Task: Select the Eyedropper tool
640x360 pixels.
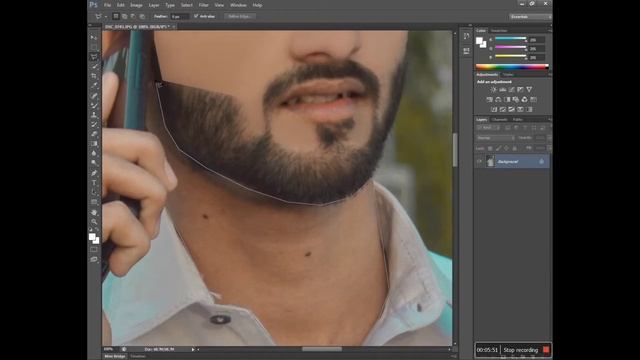Action: click(94, 86)
